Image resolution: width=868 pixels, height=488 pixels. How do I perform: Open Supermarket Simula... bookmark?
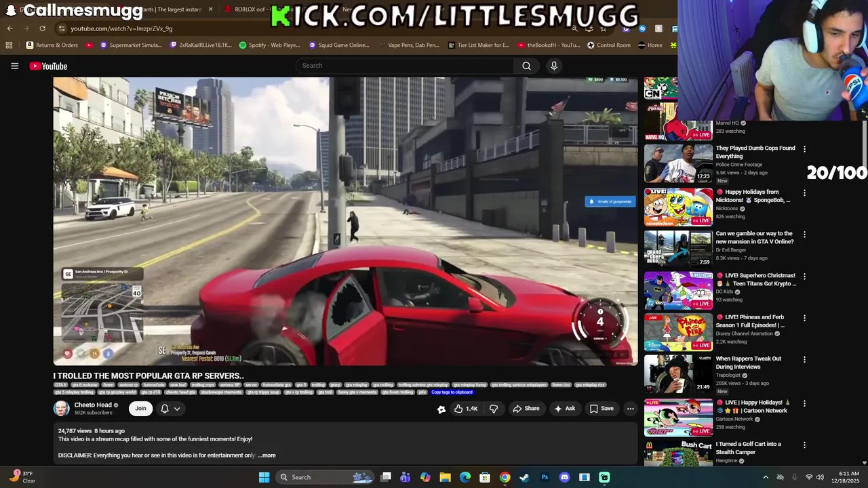(131, 45)
